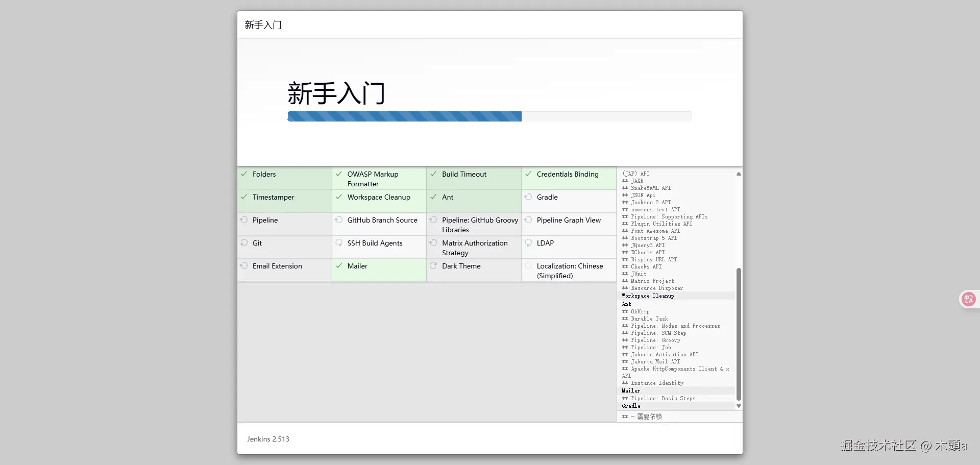Click the ** Pipeline: Basic Steps log line
Viewport: 980px width, 465px height.
[x=658, y=399]
